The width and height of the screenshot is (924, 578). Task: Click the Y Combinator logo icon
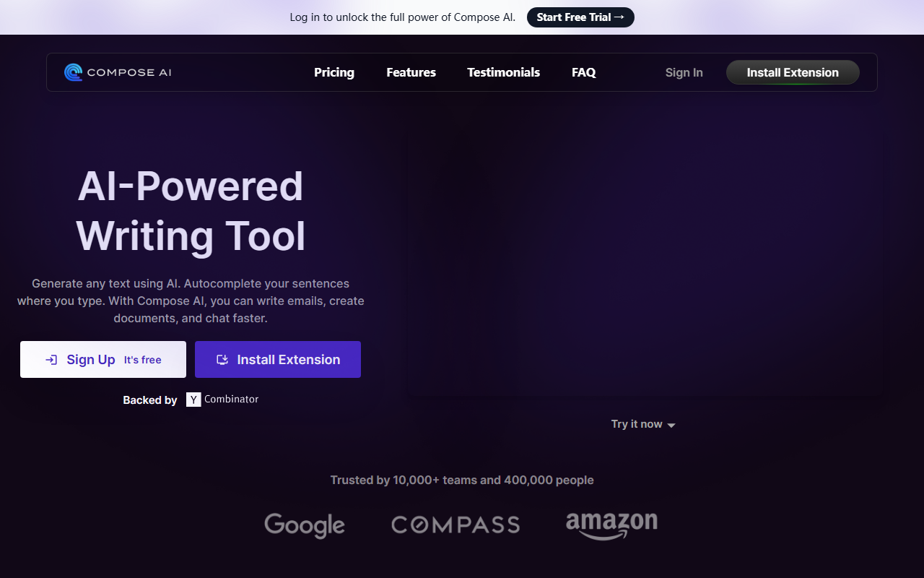tap(193, 400)
